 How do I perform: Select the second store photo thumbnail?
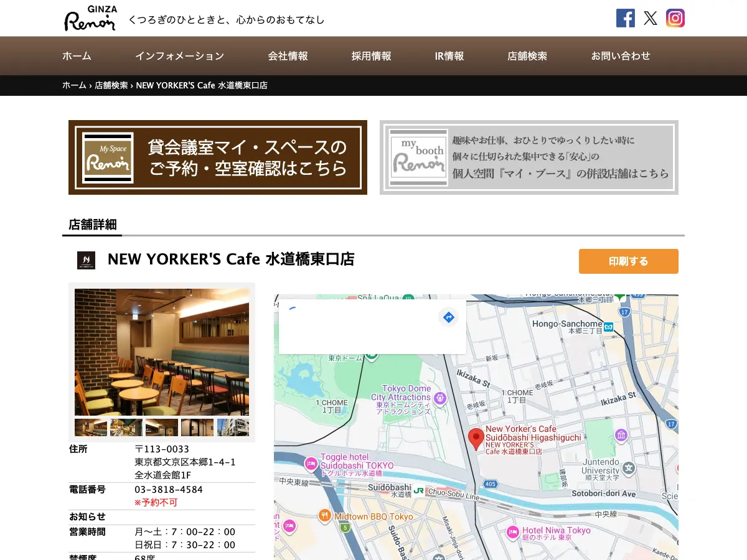[126, 427]
